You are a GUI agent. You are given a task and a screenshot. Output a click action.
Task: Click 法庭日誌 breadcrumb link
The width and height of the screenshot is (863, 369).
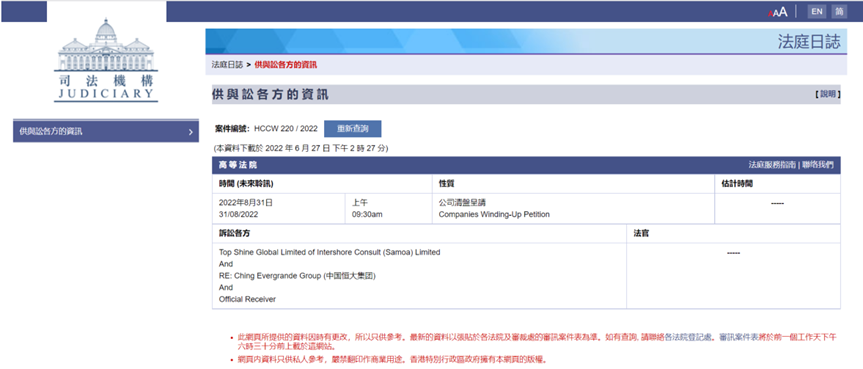[227, 65]
